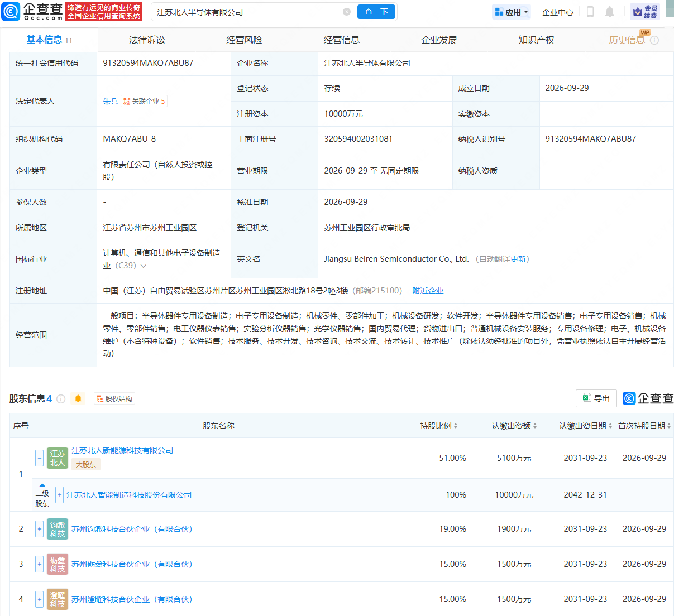This screenshot has height=616, width=674.
Task: Open 苏州砺鑫科技合伙企业 link
Action: tap(132, 564)
